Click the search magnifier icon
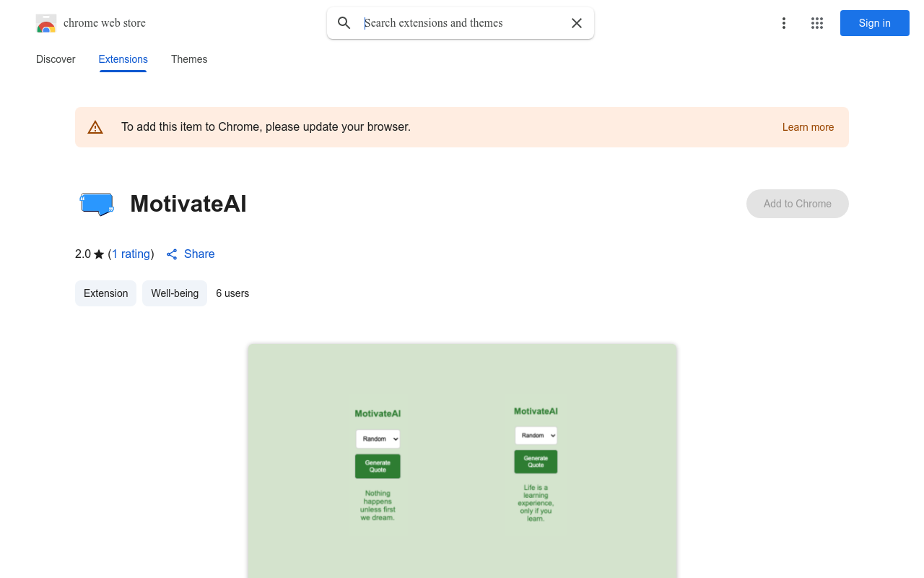This screenshot has height=578, width=924. 344,23
